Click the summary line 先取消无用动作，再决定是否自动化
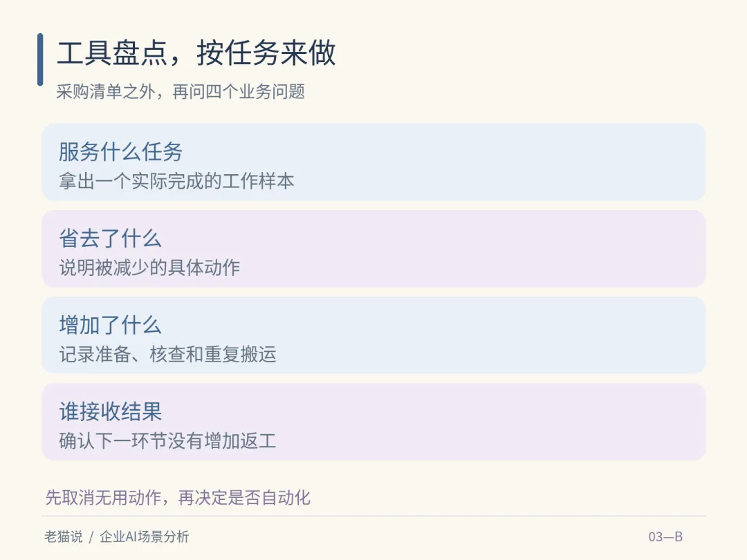 coord(178,498)
